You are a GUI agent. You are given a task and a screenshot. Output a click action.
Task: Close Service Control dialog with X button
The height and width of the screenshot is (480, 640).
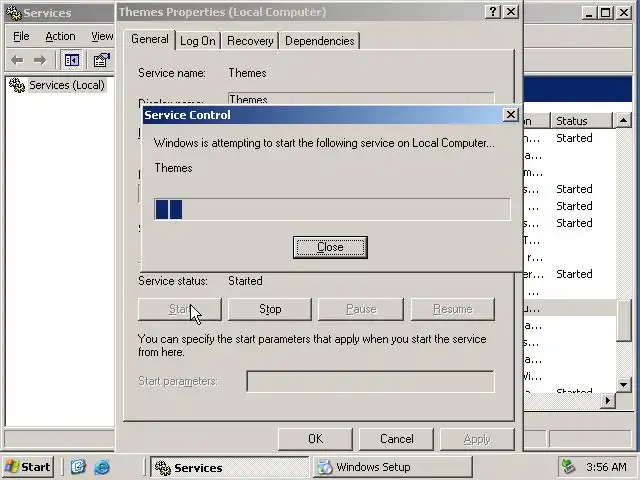[511, 115]
